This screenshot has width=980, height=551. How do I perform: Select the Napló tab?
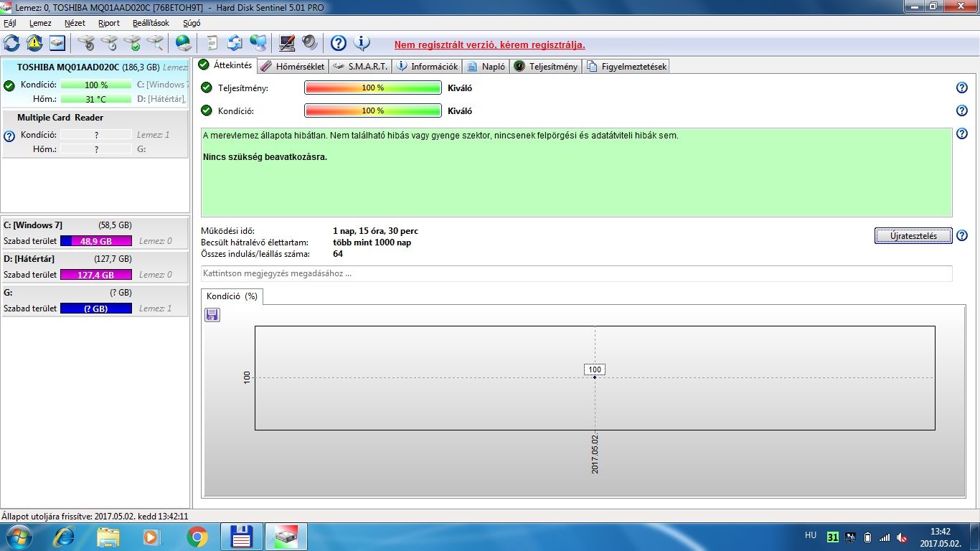pyautogui.click(x=487, y=66)
